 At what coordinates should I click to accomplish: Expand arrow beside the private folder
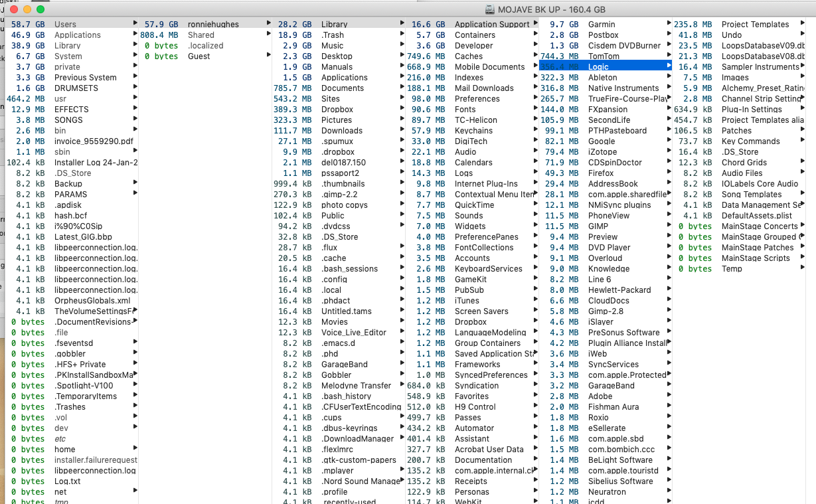pos(135,67)
